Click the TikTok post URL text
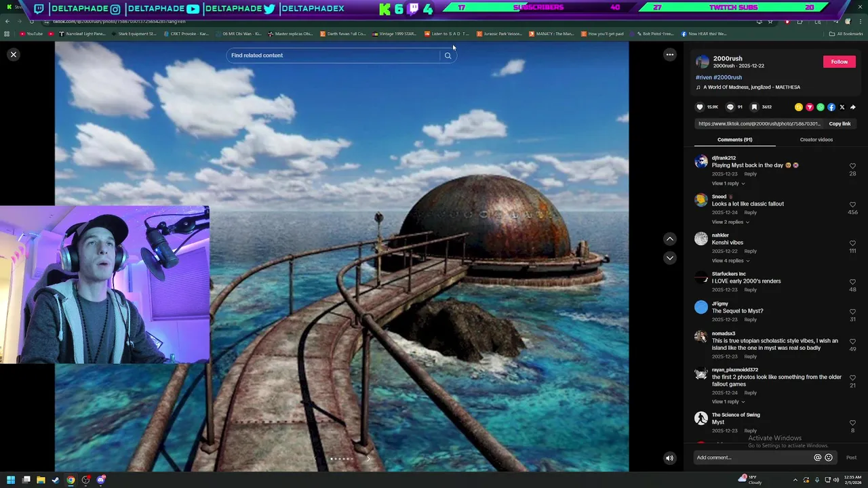Image resolution: width=868 pixels, height=488 pixels. coord(759,124)
